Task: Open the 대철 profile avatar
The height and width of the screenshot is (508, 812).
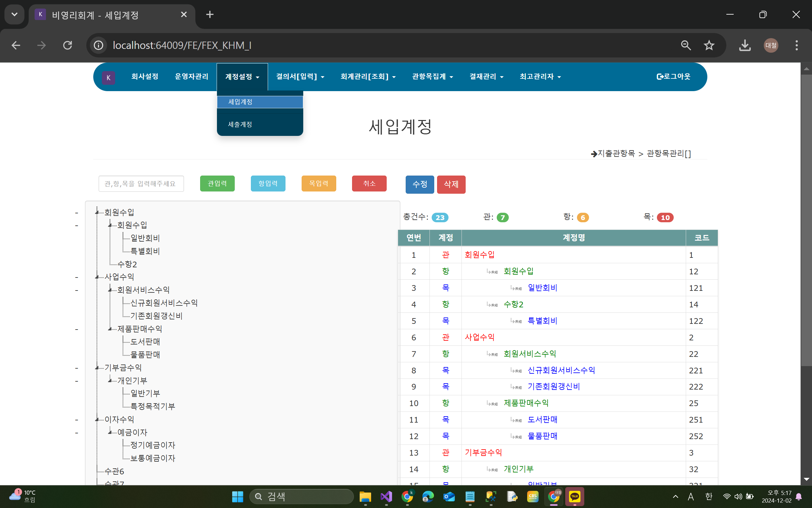Action: point(771,45)
